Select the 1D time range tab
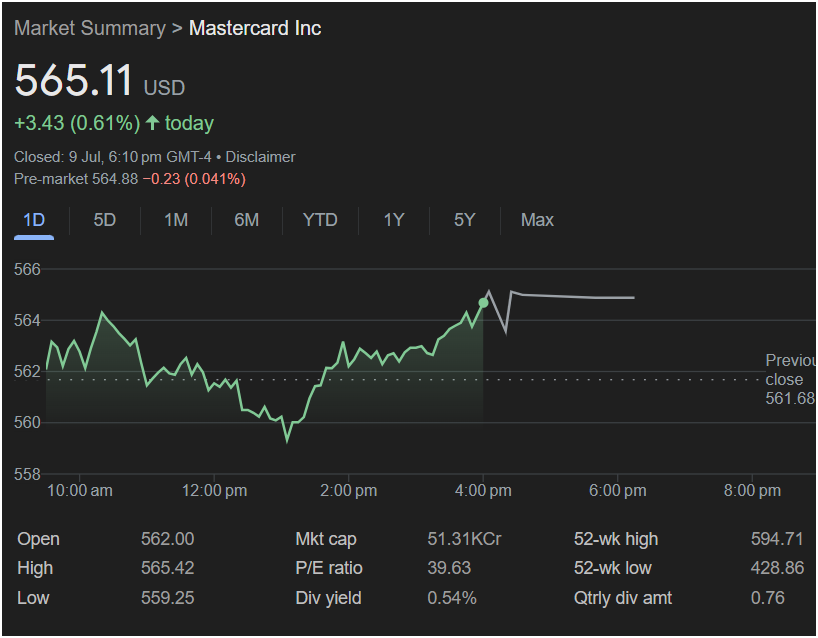The height and width of the screenshot is (638, 818). point(34,220)
